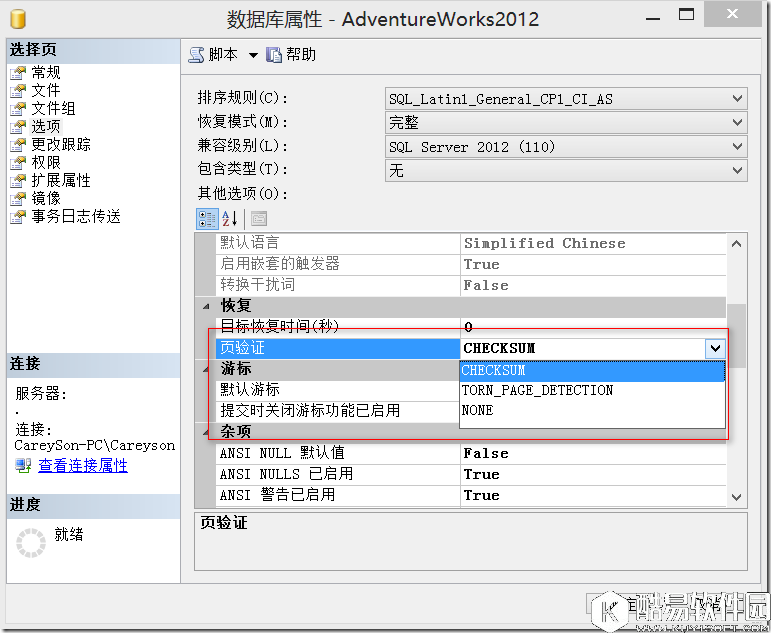Viewport: 771px width, 633px height.
Task: Choose NONE from the page verify list
Action: 592,410
